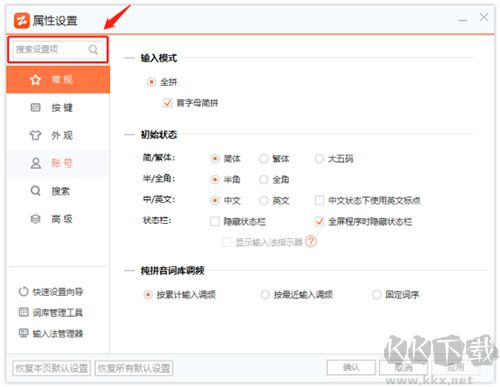Click the magnifier icon beside 搜索 tab
The height and width of the screenshot is (387, 500).
tap(35, 191)
